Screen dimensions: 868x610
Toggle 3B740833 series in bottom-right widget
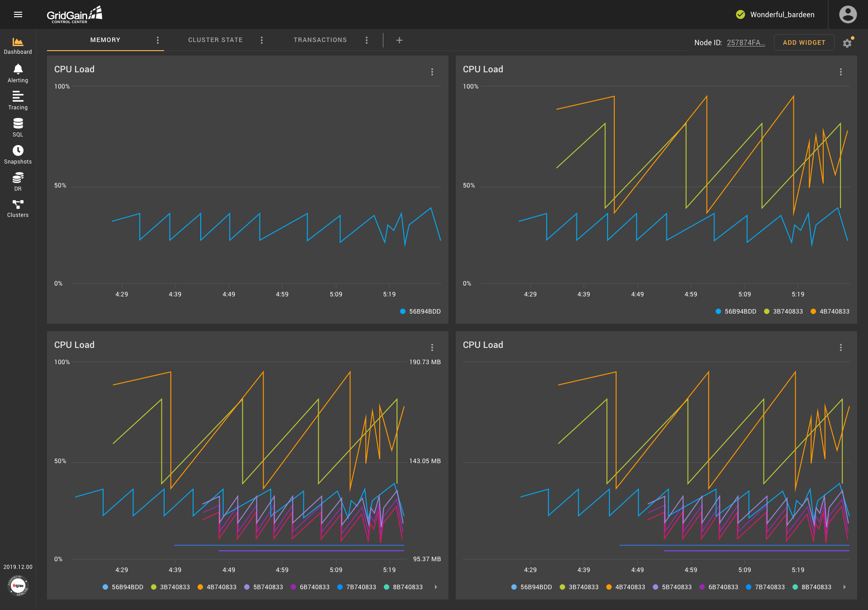point(579,587)
